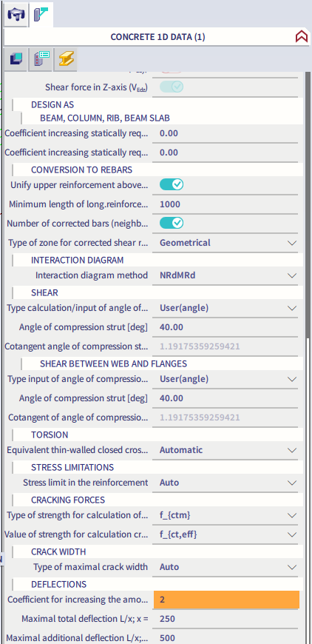Collapse the Concrete 1D Data panel chevron
The width and height of the screenshot is (312, 644).
pyautogui.click(x=302, y=37)
